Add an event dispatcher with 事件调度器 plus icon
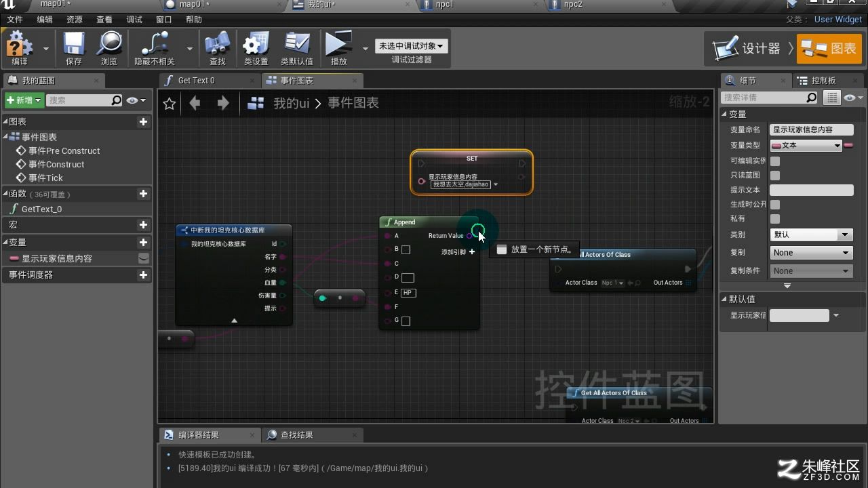This screenshot has width=868, height=488. pos(143,275)
